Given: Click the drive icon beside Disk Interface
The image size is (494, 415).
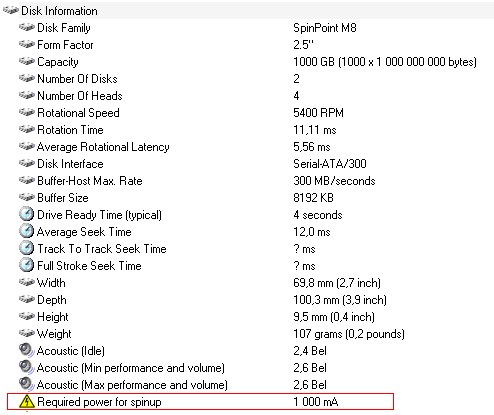Looking at the screenshot, I should point(27,163).
